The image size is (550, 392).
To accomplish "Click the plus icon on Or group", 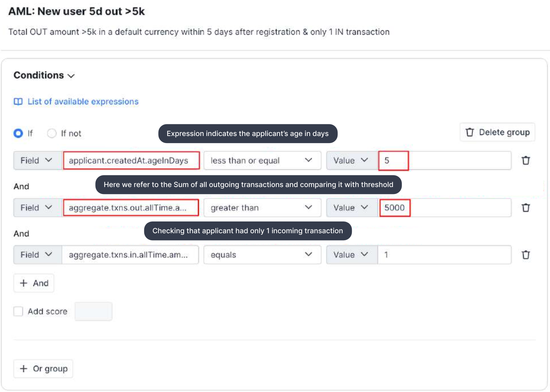I will pos(23,369).
